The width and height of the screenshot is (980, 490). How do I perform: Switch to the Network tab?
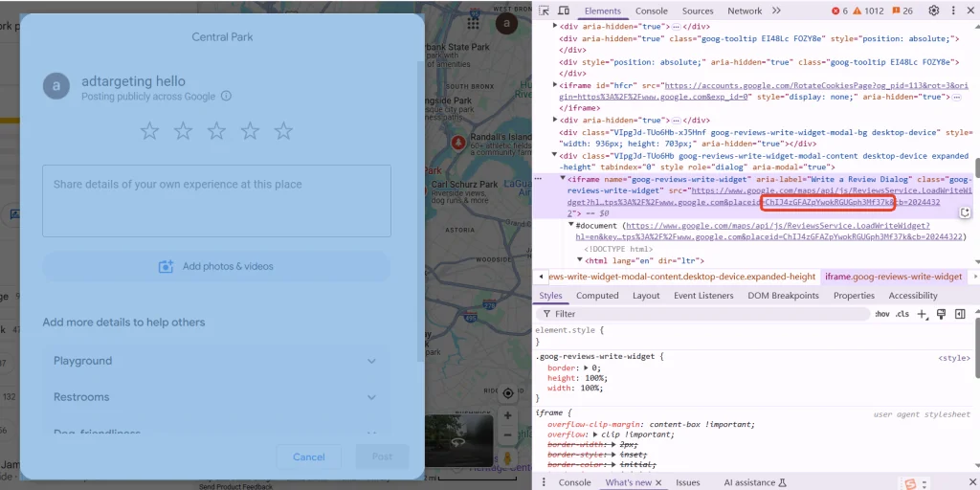coord(745,11)
